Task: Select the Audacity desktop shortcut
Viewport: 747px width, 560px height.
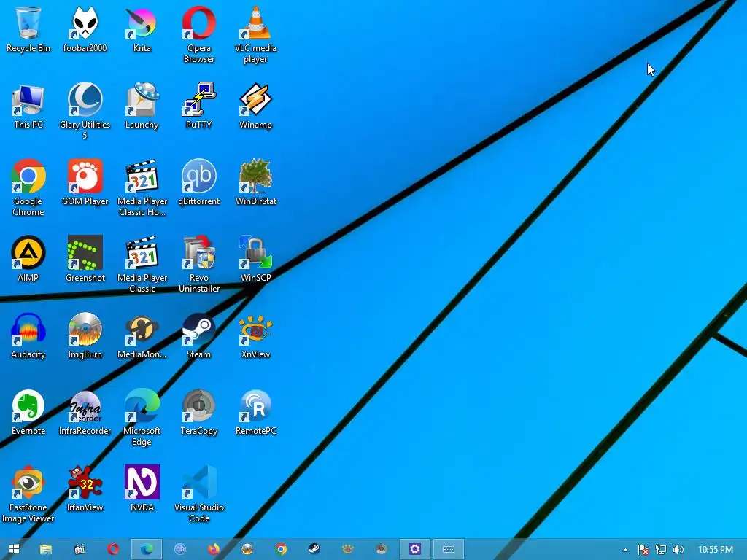Action: pos(28,335)
